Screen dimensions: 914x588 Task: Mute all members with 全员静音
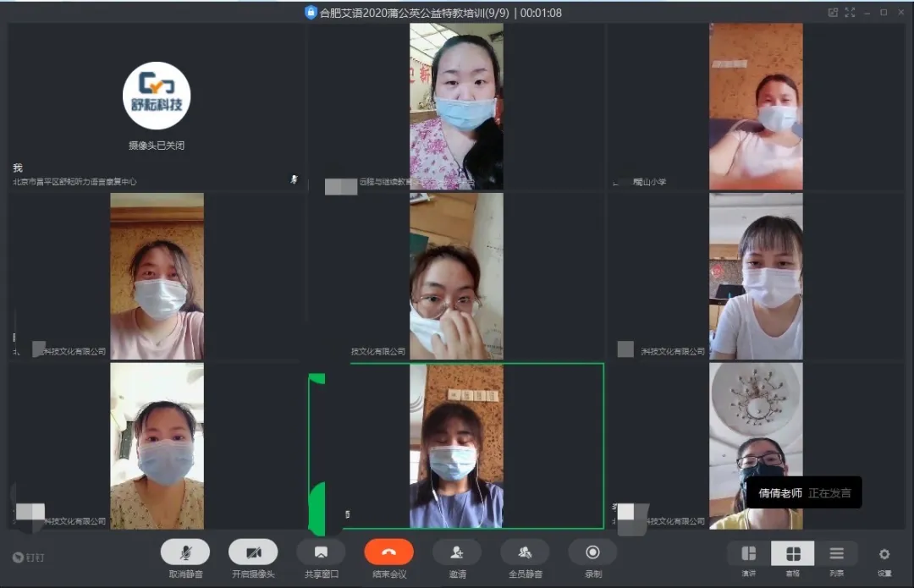pyautogui.click(x=525, y=552)
